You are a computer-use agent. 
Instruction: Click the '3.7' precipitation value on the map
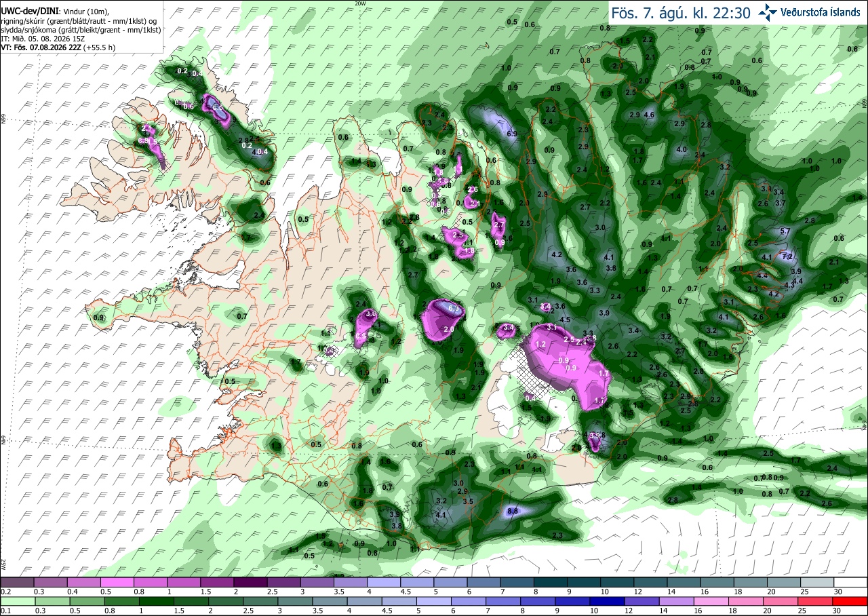point(780,204)
